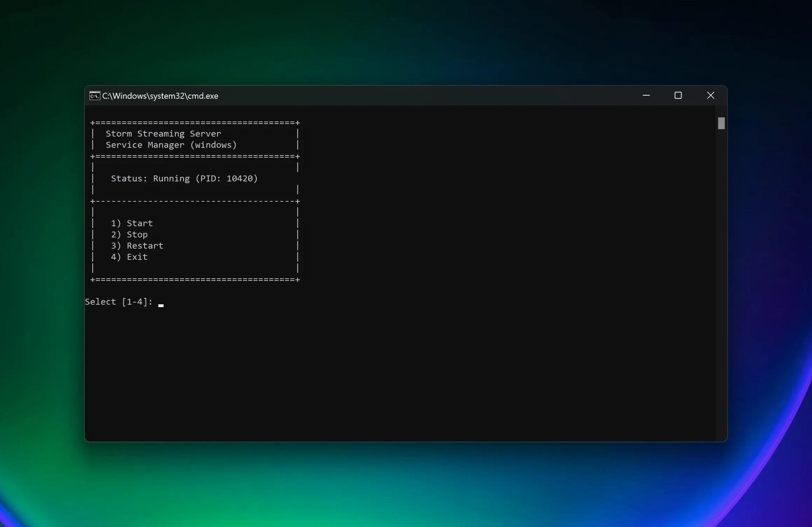
Task: Click the scrollbar track below the thumb
Action: pos(721,280)
